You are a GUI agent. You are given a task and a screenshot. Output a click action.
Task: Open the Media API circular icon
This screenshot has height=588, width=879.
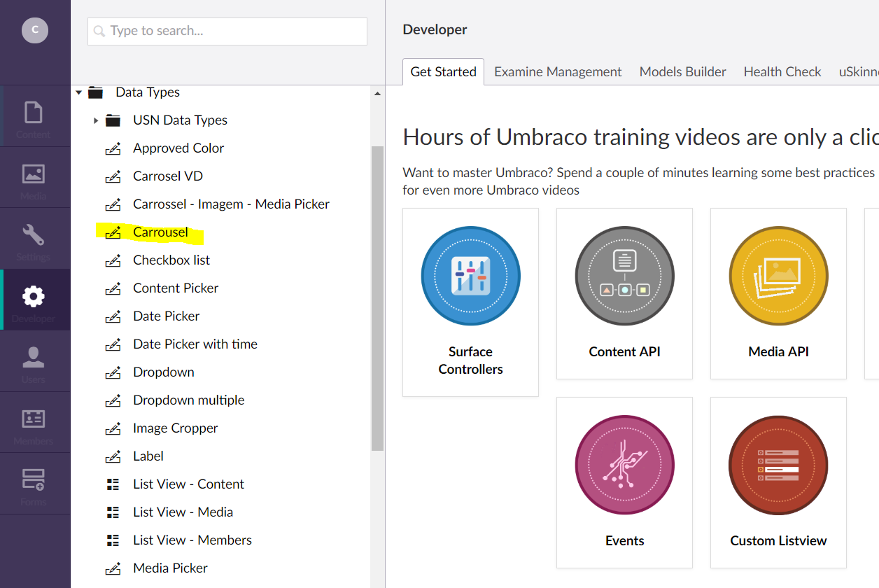(x=779, y=276)
